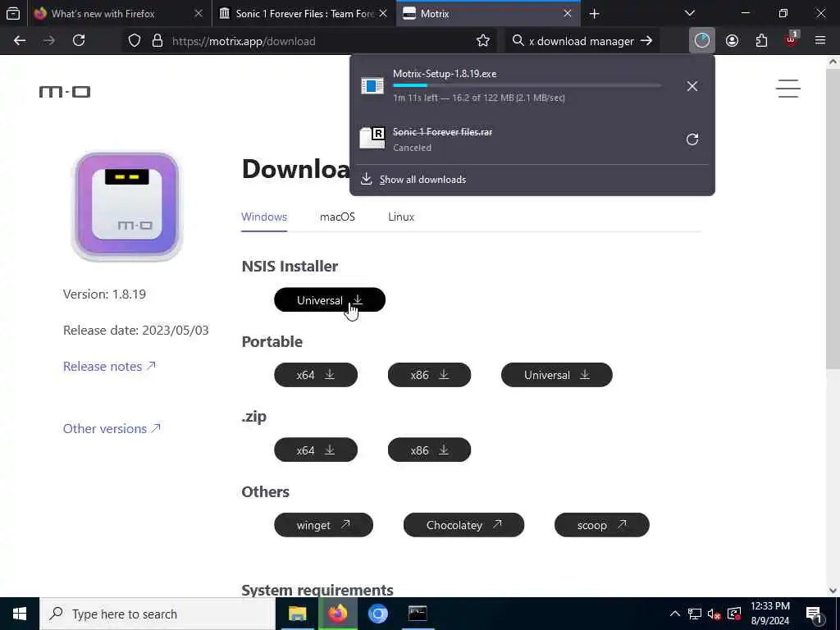
Task: Click the taskbar search box
Action: pos(157,614)
